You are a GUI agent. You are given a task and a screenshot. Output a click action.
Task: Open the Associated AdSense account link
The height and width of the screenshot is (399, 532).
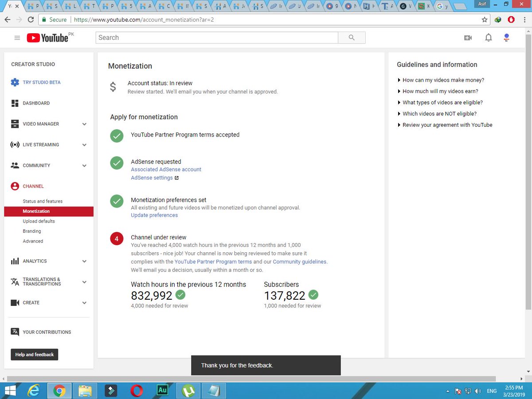point(166,169)
